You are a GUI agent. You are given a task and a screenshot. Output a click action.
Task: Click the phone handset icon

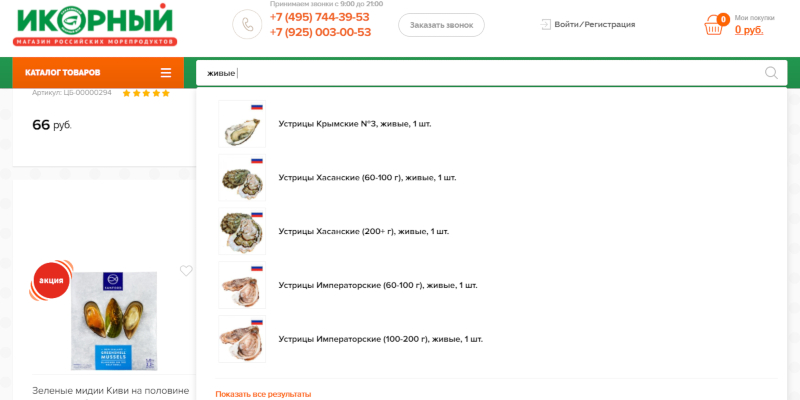pos(247,24)
